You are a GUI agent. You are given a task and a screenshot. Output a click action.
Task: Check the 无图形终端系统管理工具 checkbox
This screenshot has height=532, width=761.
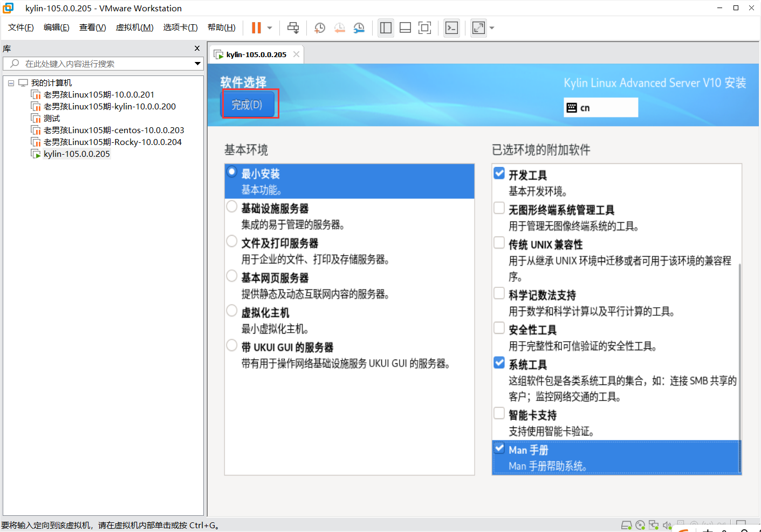point(499,208)
